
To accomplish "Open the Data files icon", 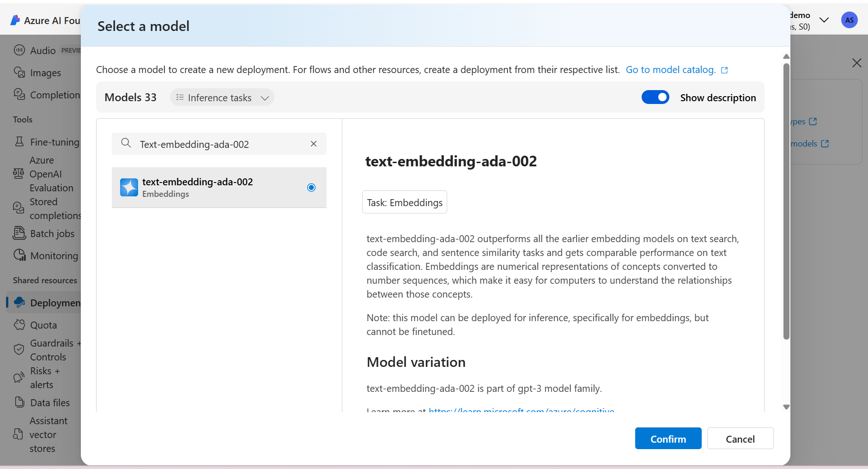I will tap(19, 402).
